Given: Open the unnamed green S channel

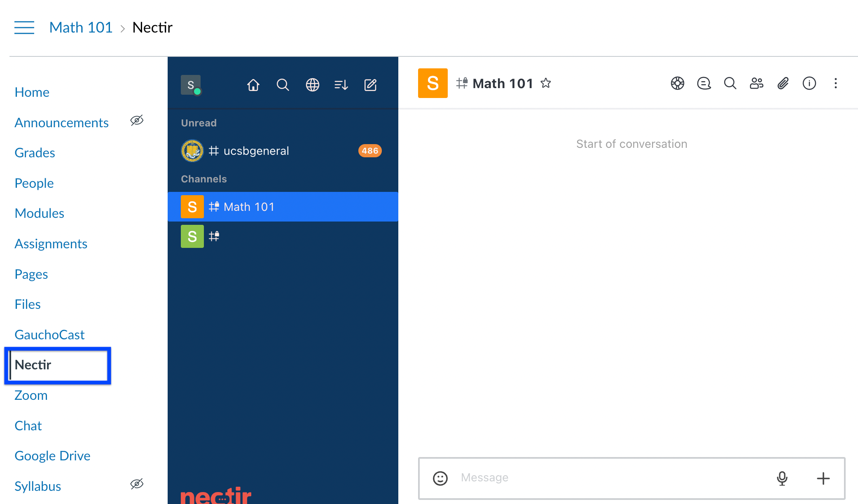Looking at the screenshot, I should [283, 236].
